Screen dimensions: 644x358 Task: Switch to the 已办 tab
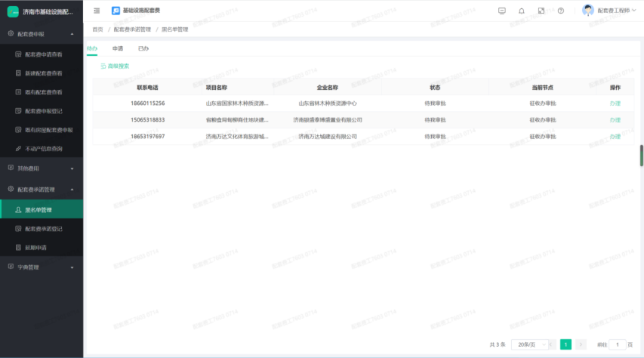[143, 48]
